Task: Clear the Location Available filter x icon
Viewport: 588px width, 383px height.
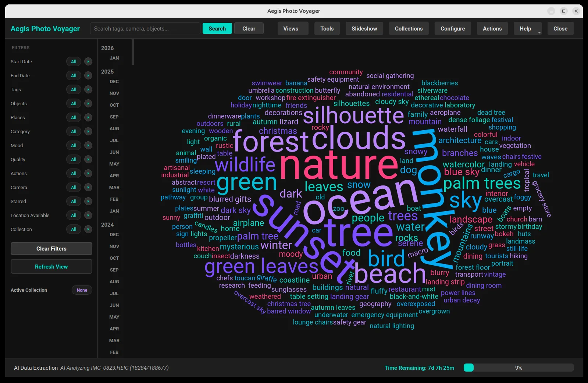Action: 88,215
